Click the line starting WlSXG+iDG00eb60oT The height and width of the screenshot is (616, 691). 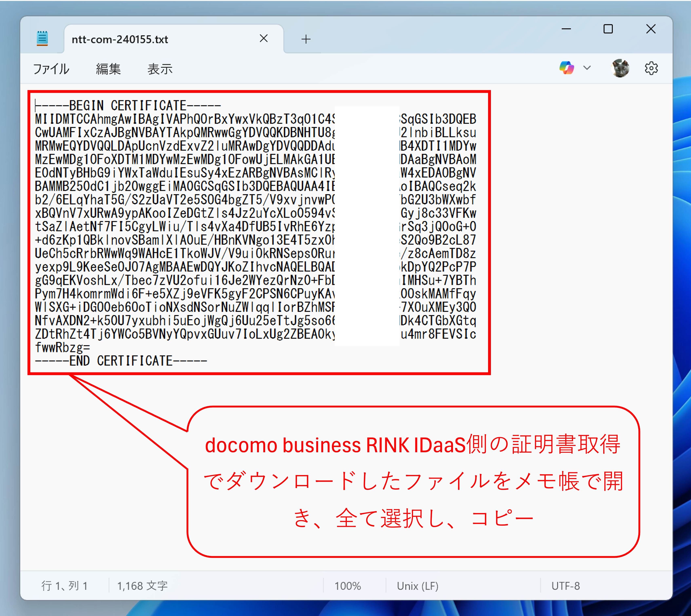pos(255,307)
